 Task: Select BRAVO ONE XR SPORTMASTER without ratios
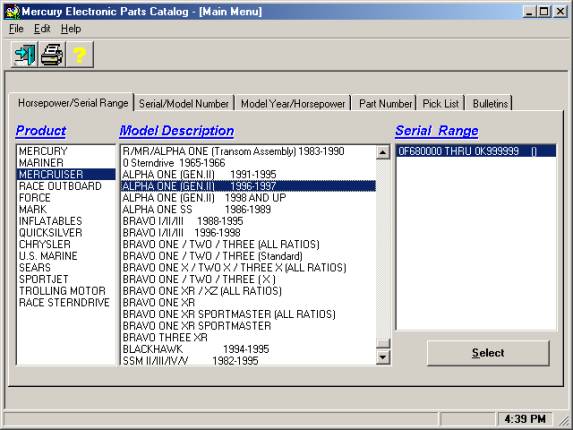[x=248, y=326]
